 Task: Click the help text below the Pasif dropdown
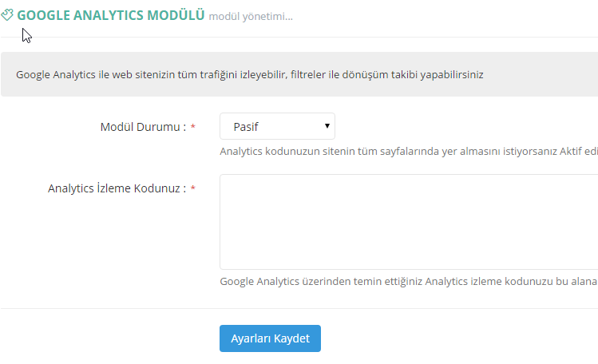408,152
